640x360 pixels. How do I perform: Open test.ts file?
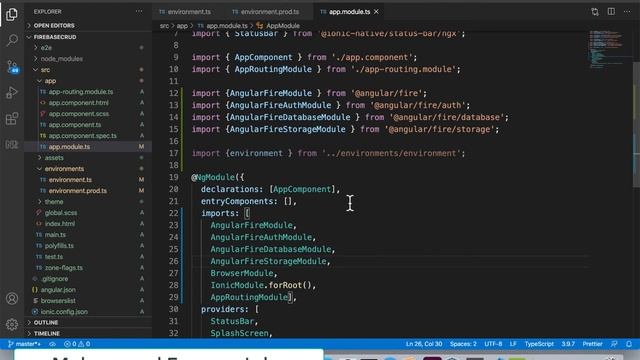click(x=54, y=257)
